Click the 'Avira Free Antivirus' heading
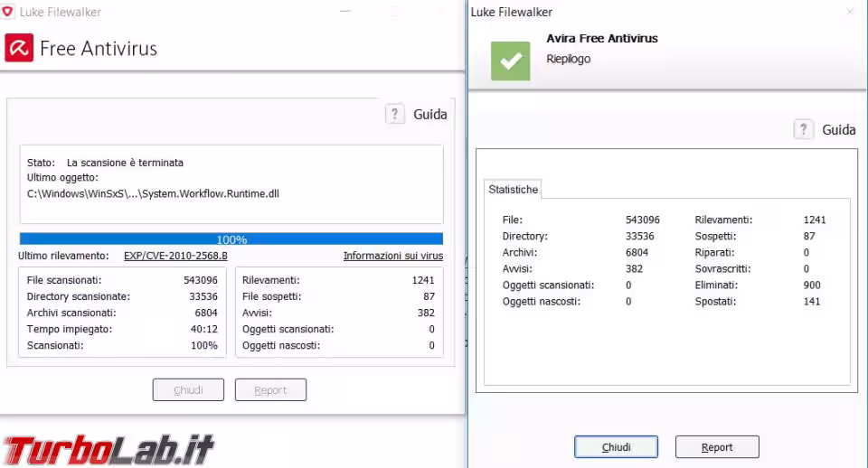Viewport: 868px width, 468px height. 602,38
